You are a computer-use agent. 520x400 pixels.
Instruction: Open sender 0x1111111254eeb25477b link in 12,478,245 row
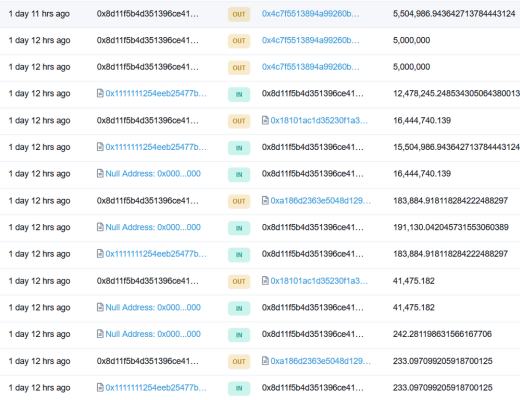point(156,93)
